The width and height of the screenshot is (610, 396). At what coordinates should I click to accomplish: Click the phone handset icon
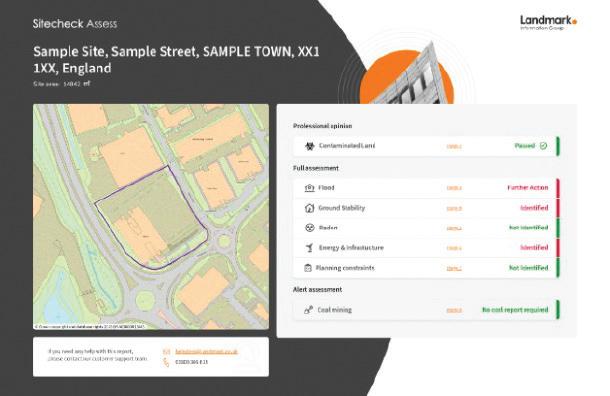tap(167, 363)
